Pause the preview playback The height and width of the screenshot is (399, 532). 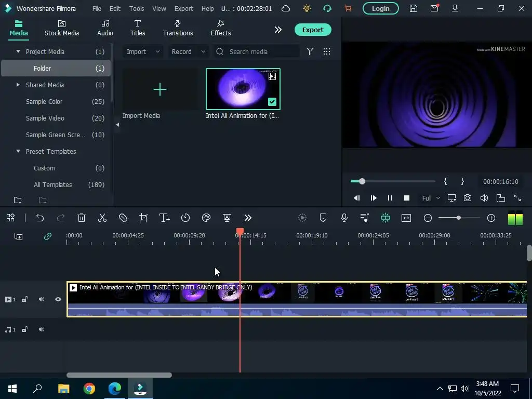tap(390, 198)
